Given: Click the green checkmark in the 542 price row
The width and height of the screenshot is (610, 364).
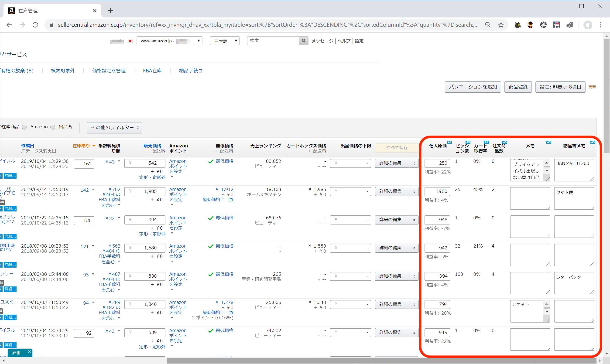Looking at the screenshot, I should (211, 161).
